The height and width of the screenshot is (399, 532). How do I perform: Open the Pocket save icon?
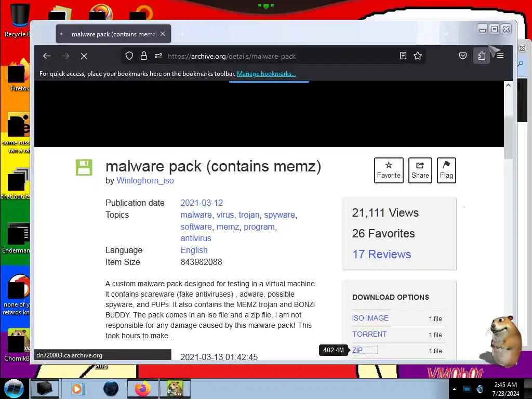[463, 56]
